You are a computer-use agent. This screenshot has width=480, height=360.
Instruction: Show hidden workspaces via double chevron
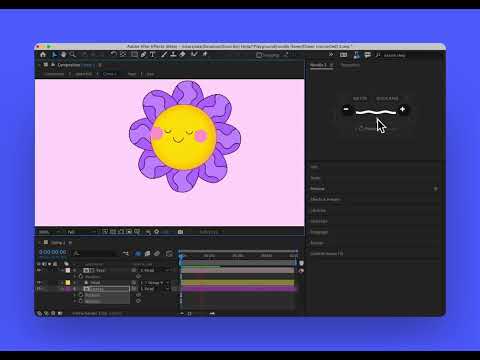331,55
